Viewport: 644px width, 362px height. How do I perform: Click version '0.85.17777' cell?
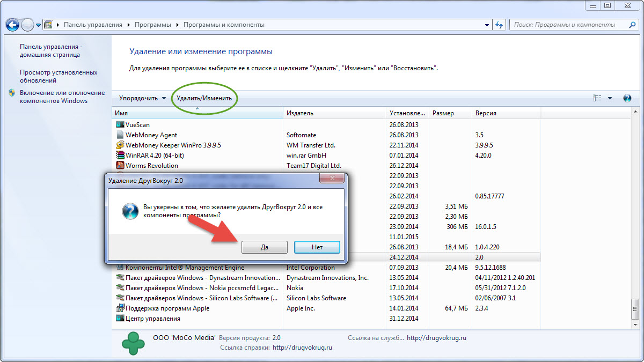pyautogui.click(x=490, y=196)
